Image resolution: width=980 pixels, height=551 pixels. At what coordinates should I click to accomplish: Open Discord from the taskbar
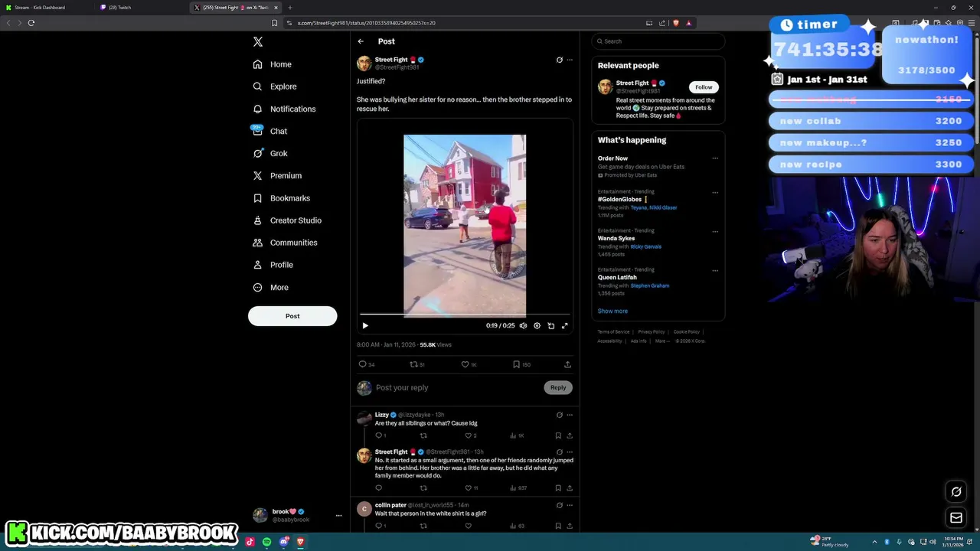click(284, 542)
